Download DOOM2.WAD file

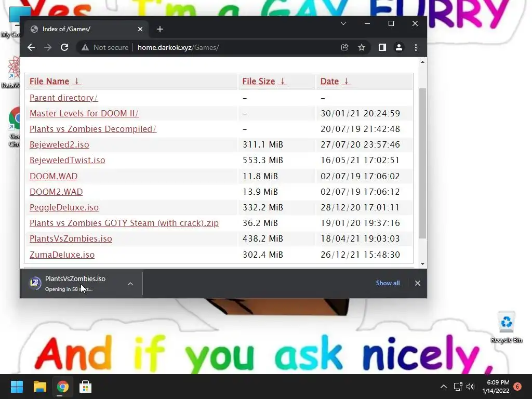tap(56, 192)
